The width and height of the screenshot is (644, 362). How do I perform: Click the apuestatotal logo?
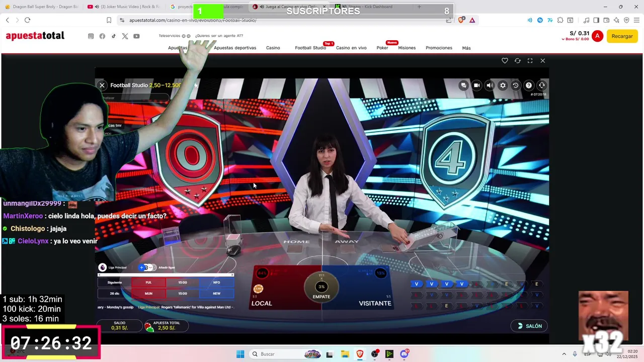(35, 36)
